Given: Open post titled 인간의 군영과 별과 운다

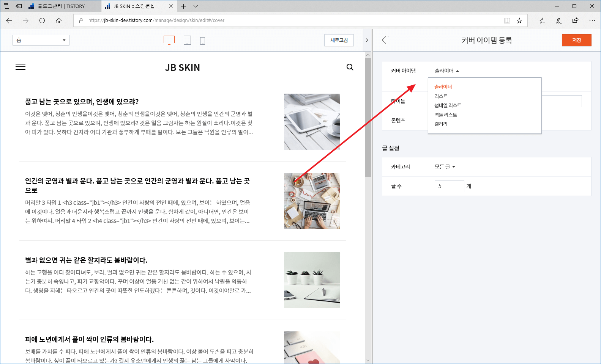Looking at the screenshot, I should [x=137, y=185].
